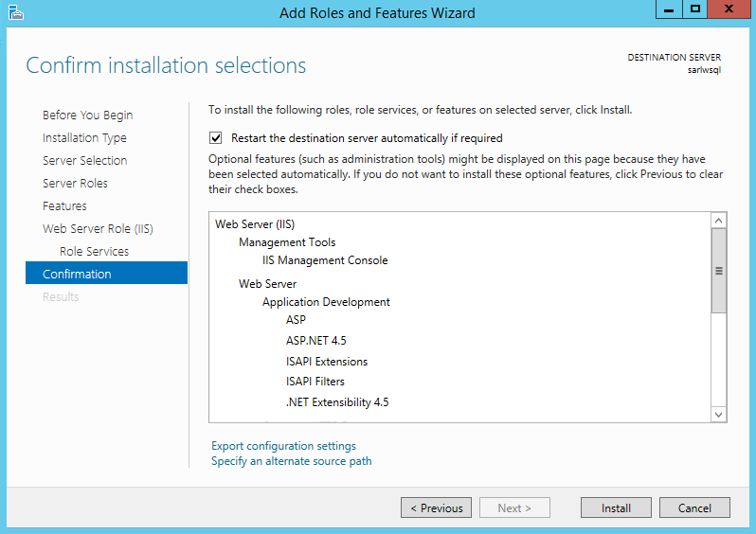Click the scrollbar thumb in selections list
This screenshot has height=534, width=756.
pyautogui.click(x=718, y=271)
